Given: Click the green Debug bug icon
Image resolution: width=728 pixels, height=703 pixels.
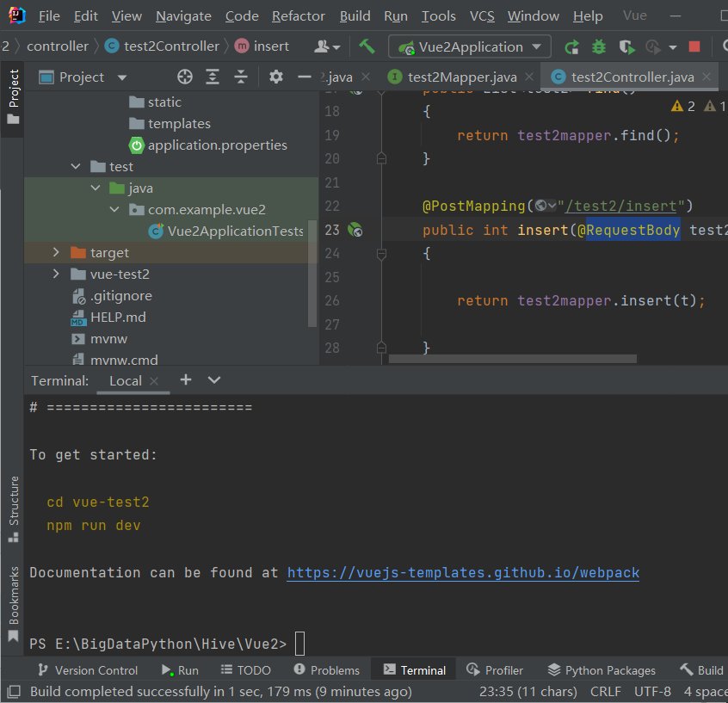Looking at the screenshot, I should click(599, 47).
